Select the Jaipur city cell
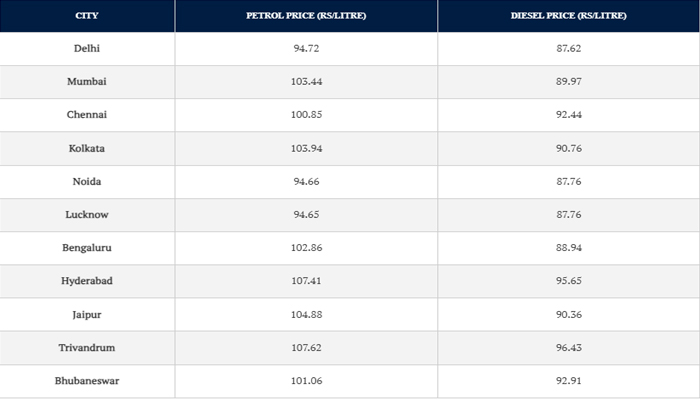The height and width of the screenshot is (400, 700). coord(87,314)
